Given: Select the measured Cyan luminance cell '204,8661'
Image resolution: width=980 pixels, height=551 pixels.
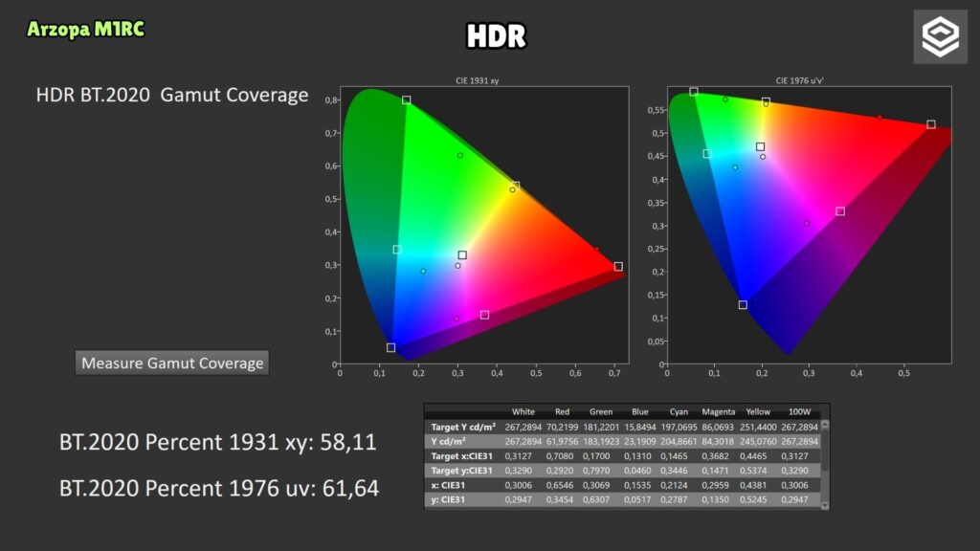Looking at the screenshot, I should coord(679,441).
